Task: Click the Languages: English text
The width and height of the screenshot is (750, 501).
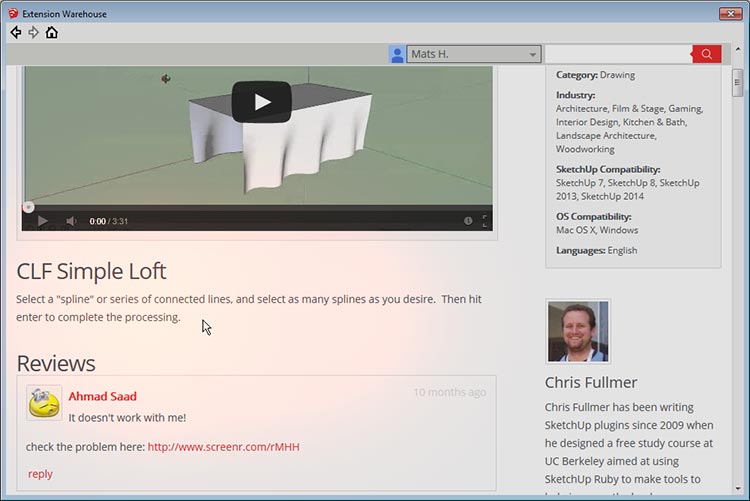Action: pyautogui.click(x=596, y=250)
